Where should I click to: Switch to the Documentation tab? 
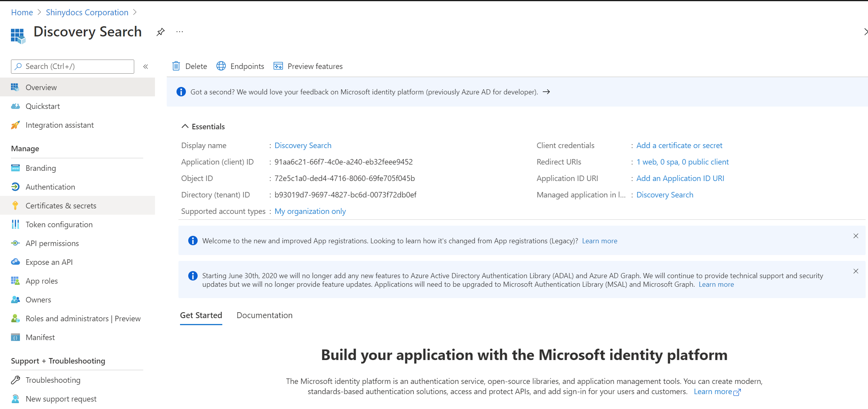(264, 315)
